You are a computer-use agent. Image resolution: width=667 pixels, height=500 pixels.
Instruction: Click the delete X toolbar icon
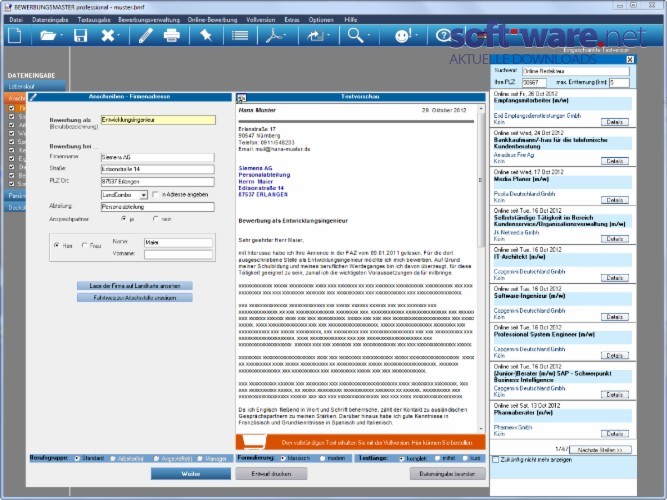click(107, 35)
